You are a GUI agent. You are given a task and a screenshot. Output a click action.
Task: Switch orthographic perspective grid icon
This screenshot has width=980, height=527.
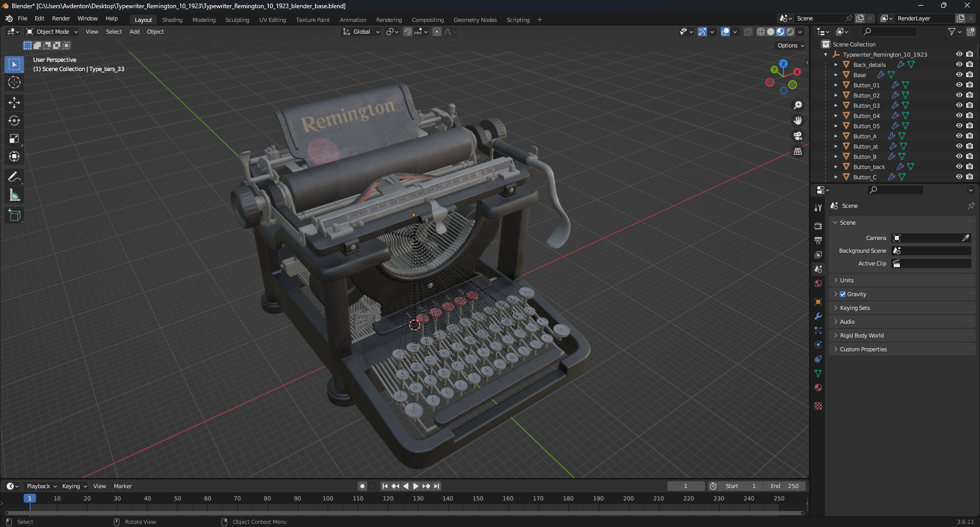[x=798, y=151]
